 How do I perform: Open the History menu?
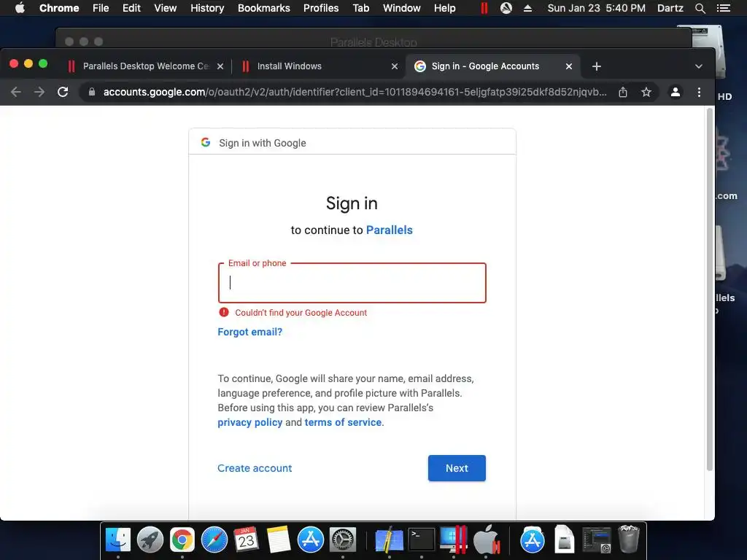coord(207,8)
